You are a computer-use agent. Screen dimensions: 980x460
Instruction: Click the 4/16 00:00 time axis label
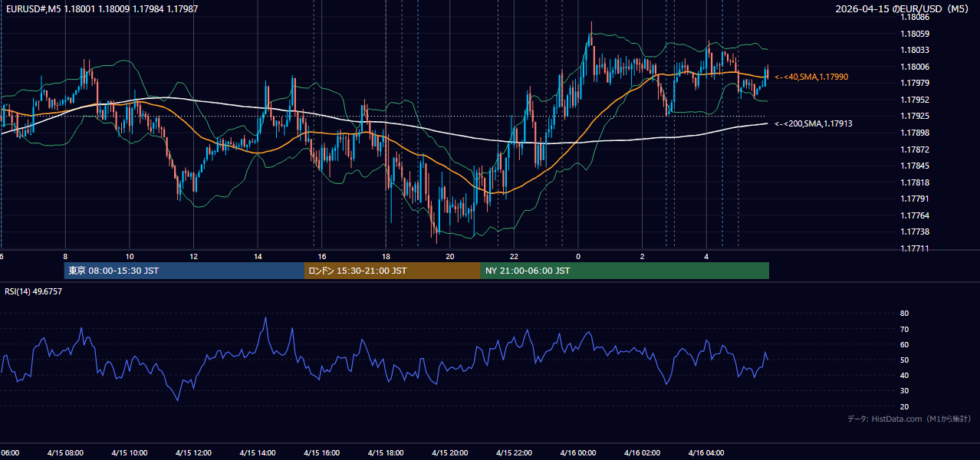[578, 453]
